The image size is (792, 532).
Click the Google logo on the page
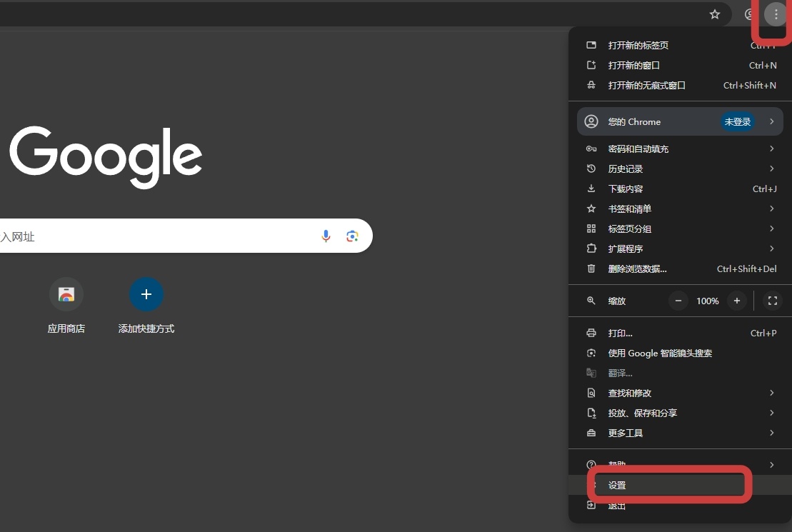pos(106,156)
